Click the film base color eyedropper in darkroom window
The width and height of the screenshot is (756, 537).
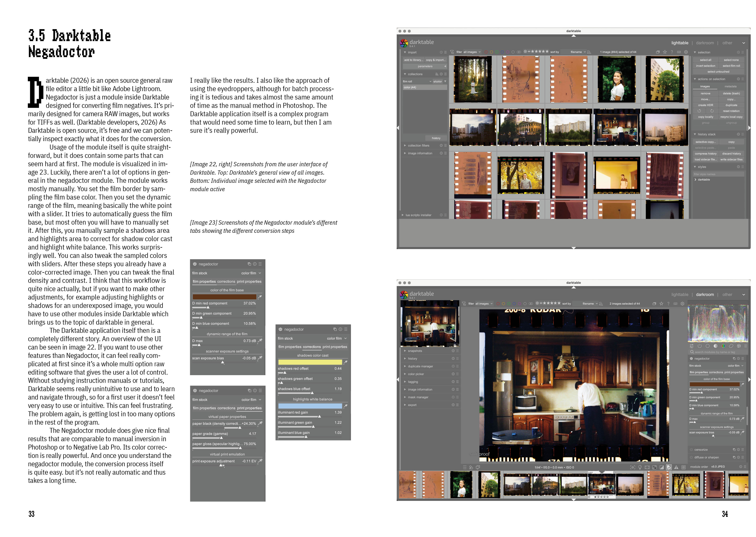tap(742, 384)
